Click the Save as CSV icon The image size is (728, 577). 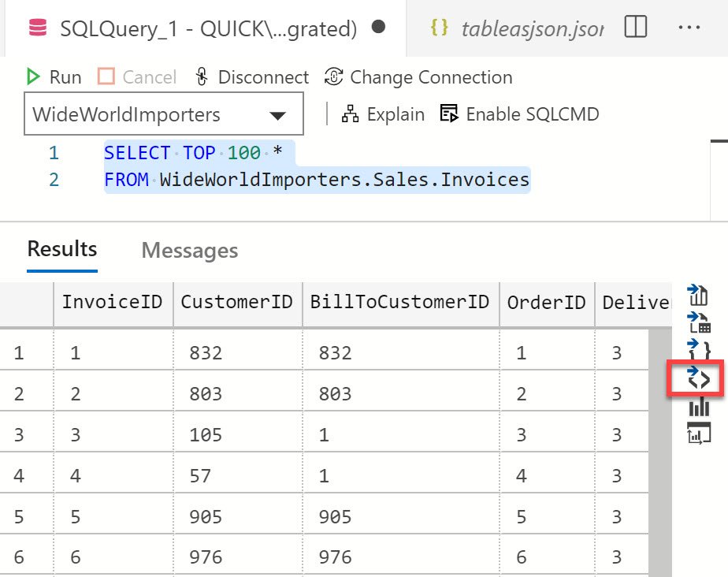[x=698, y=295]
